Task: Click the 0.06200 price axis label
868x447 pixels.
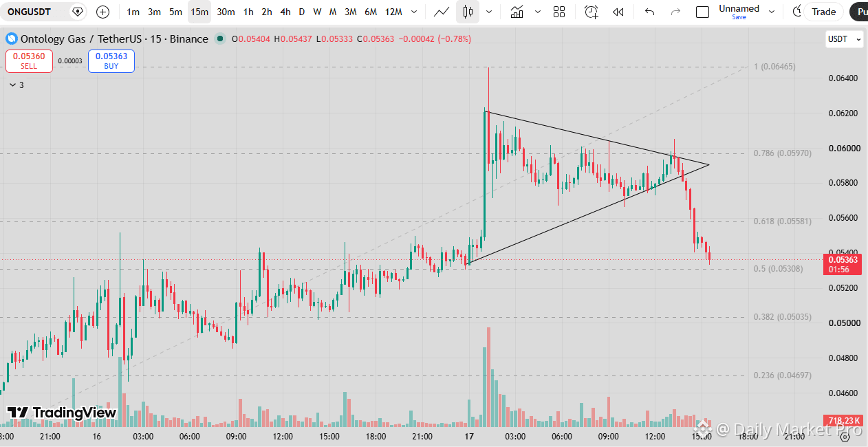Action: 843,113
